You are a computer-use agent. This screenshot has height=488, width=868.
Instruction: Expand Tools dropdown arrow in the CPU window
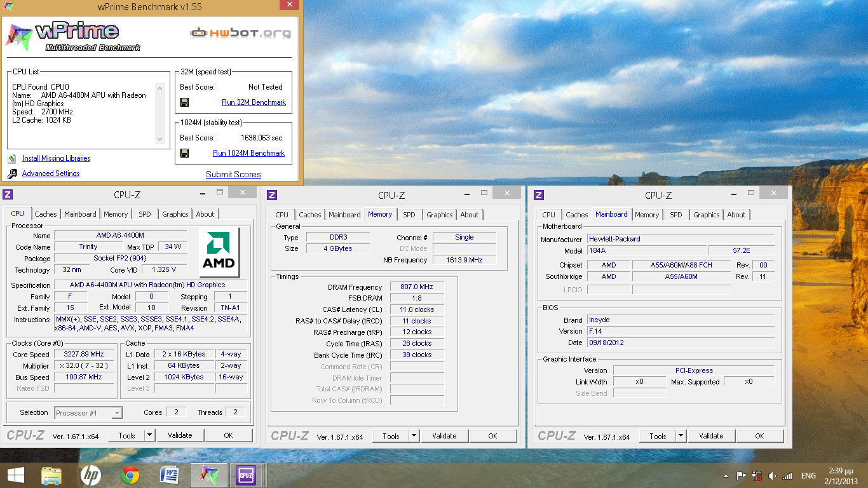point(150,435)
